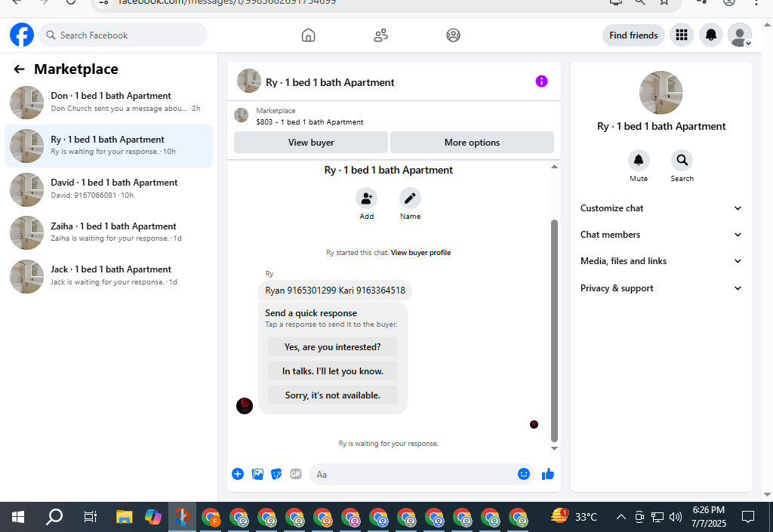Show hidden system tray icons chevron
Image resolution: width=773 pixels, height=532 pixels.
point(621,517)
